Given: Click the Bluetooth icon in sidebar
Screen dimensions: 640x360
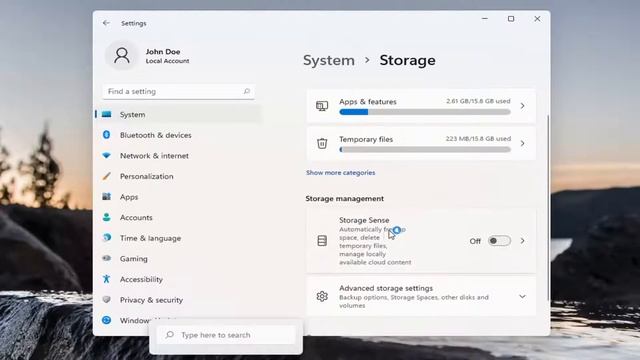Looking at the screenshot, I should [x=107, y=135].
